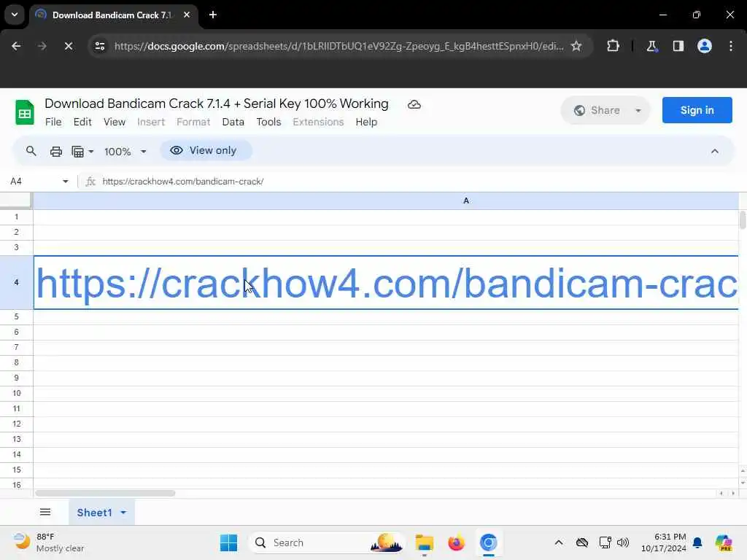The image size is (747, 560).
Task: Click the forward navigation arrow
Action: (x=42, y=46)
